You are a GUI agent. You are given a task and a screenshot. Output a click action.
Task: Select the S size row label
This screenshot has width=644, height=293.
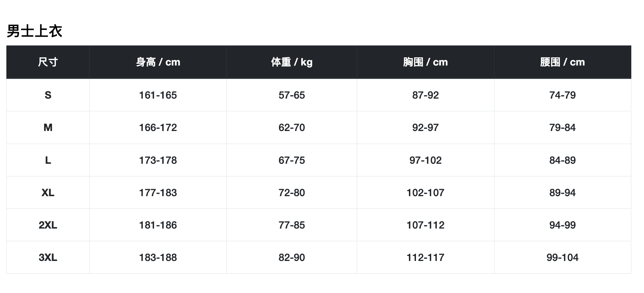click(x=48, y=95)
